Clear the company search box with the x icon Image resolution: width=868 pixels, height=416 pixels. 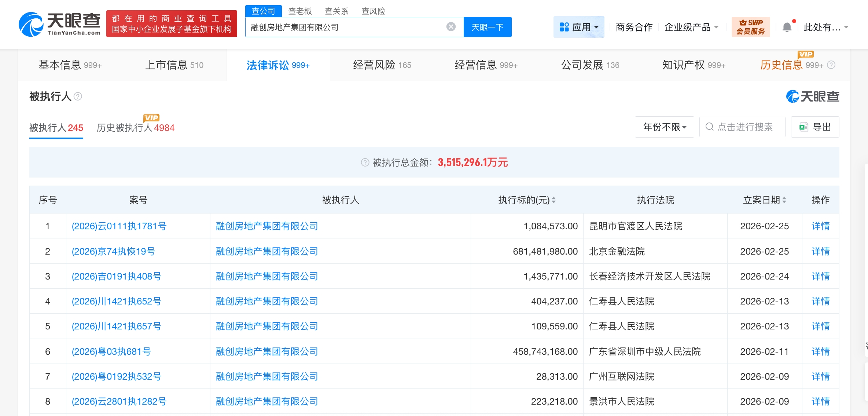pos(450,27)
